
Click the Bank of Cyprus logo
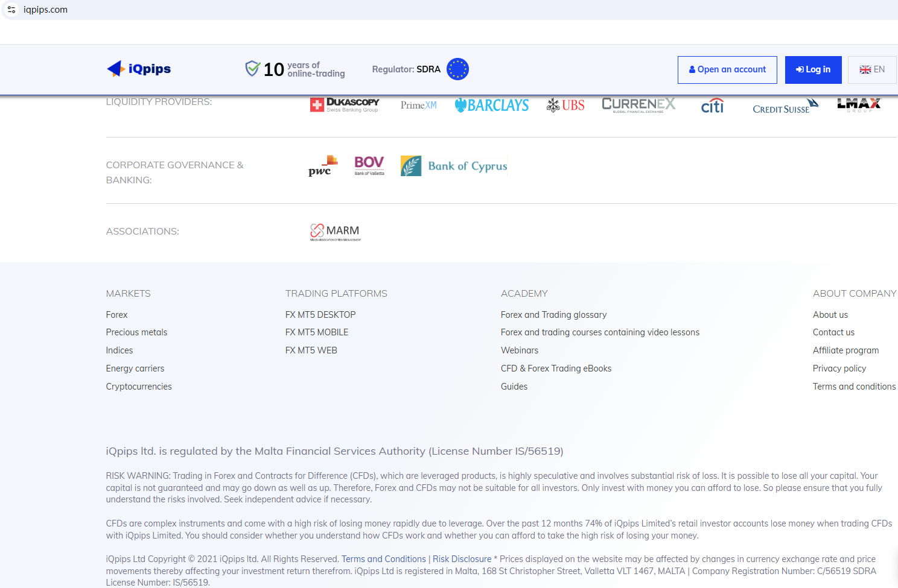point(454,166)
